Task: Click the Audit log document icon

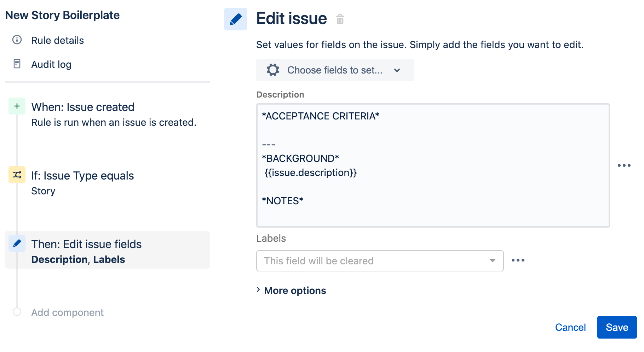Action: tap(17, 64)
